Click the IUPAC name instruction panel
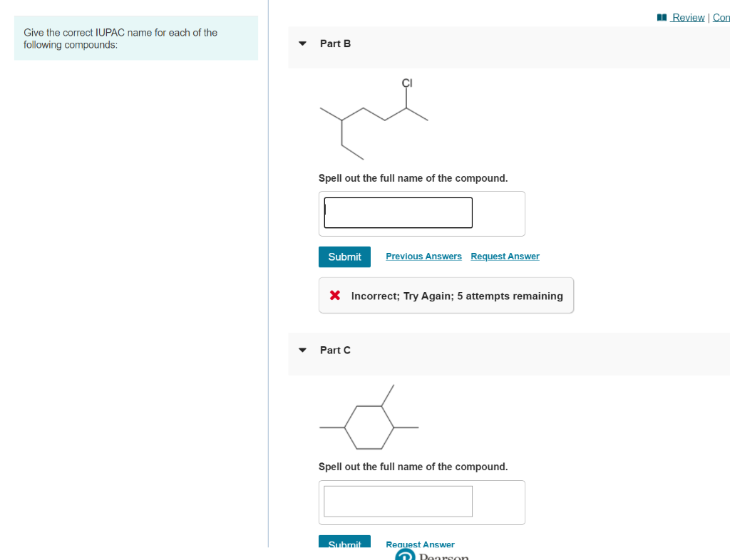Image resolution: width=730 pixels, height=560 pixels. coord(136,38)
